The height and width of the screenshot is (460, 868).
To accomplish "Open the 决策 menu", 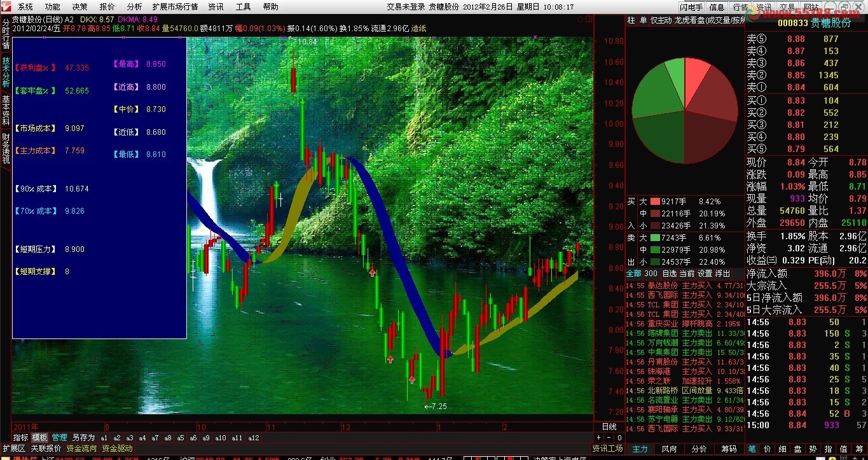I will click(x=80, y=7).
